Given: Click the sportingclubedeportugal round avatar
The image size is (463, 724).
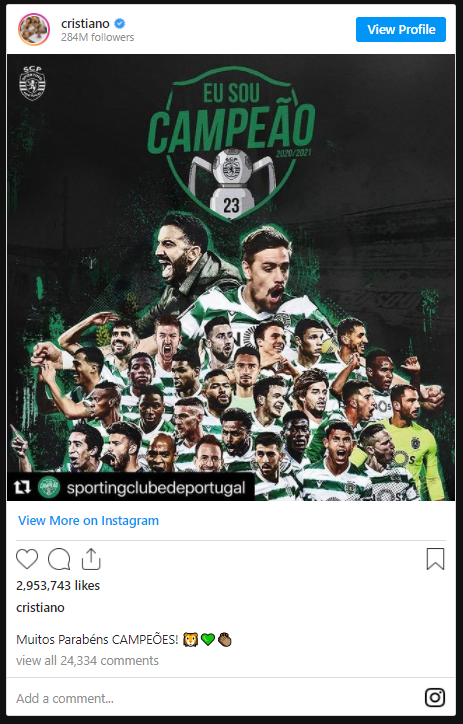Looking at the screenshot, I should coord(49,488).
